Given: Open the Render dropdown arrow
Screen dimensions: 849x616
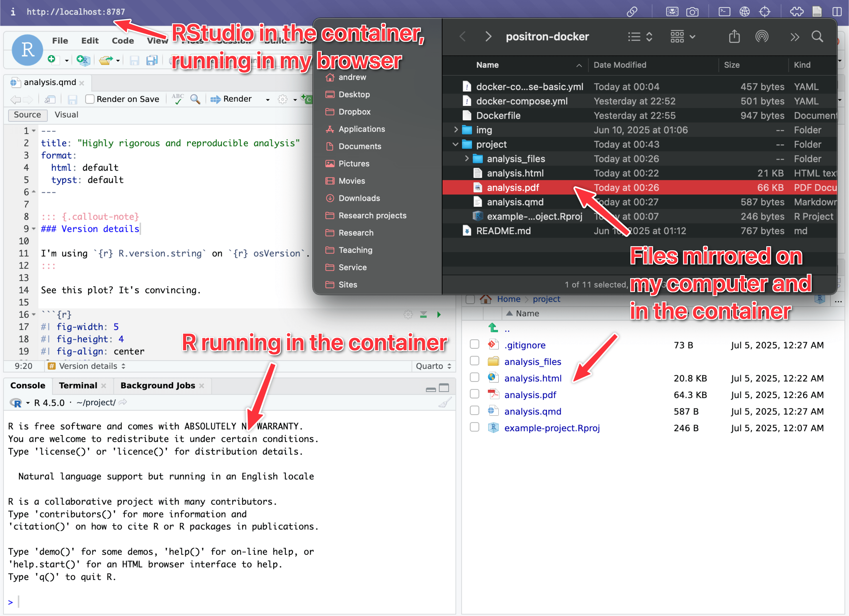Looking at the screenshot, I should (x=267, y=100).
